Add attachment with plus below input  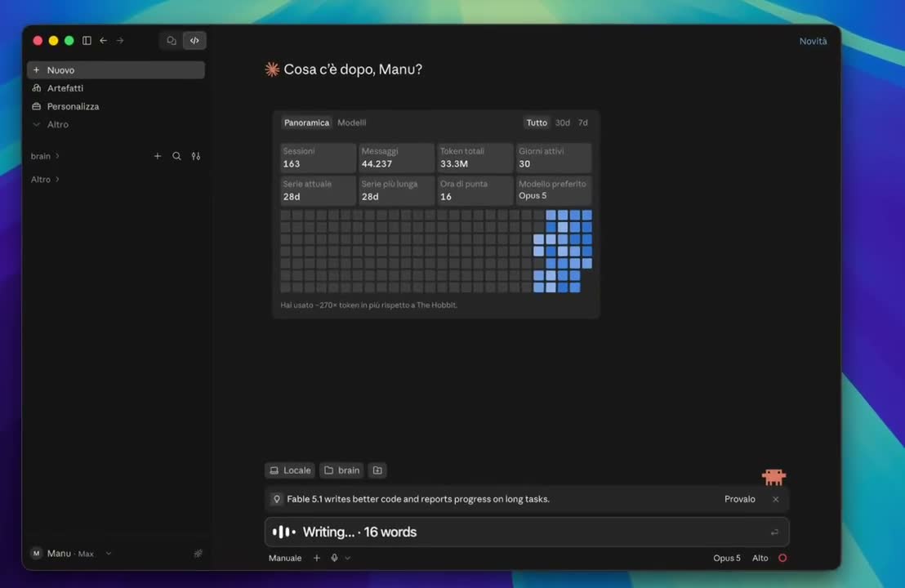[316, 558]
